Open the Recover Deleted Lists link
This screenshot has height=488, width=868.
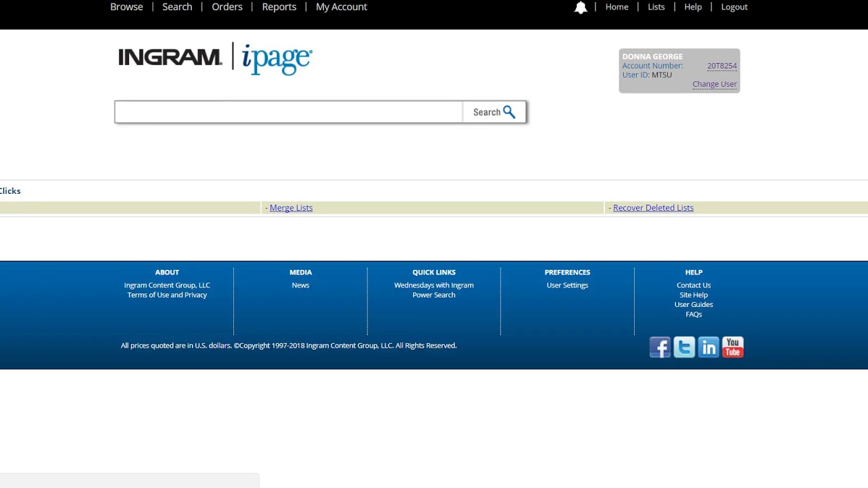coord(653,208)
